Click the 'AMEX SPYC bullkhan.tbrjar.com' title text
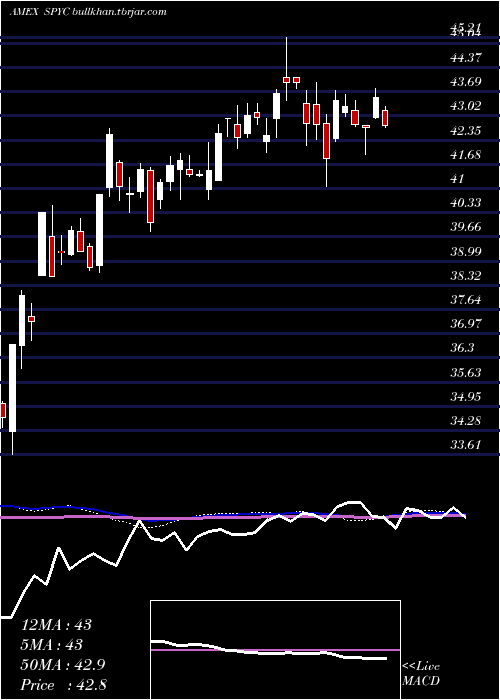The height and width of the screenshot is (700, 500). coord(88,12)
